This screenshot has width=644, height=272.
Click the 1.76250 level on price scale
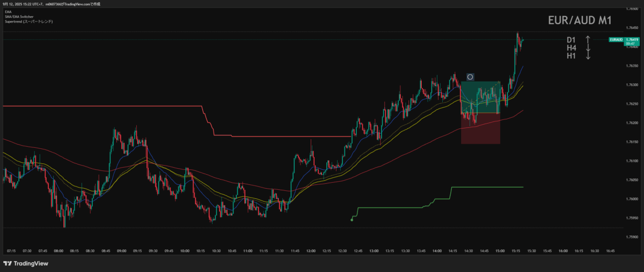pyautogui.click(x=632, y=104)
